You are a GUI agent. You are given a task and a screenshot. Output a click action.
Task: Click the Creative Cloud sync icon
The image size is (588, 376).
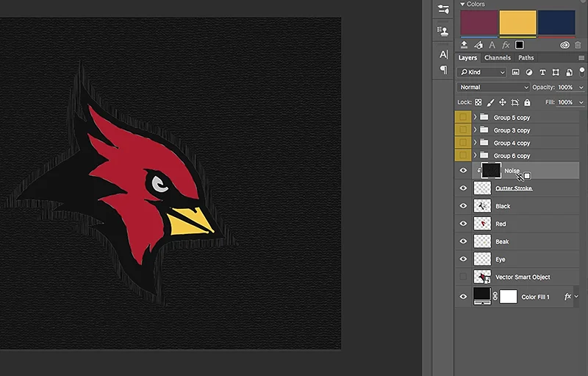tap(564, 45)
